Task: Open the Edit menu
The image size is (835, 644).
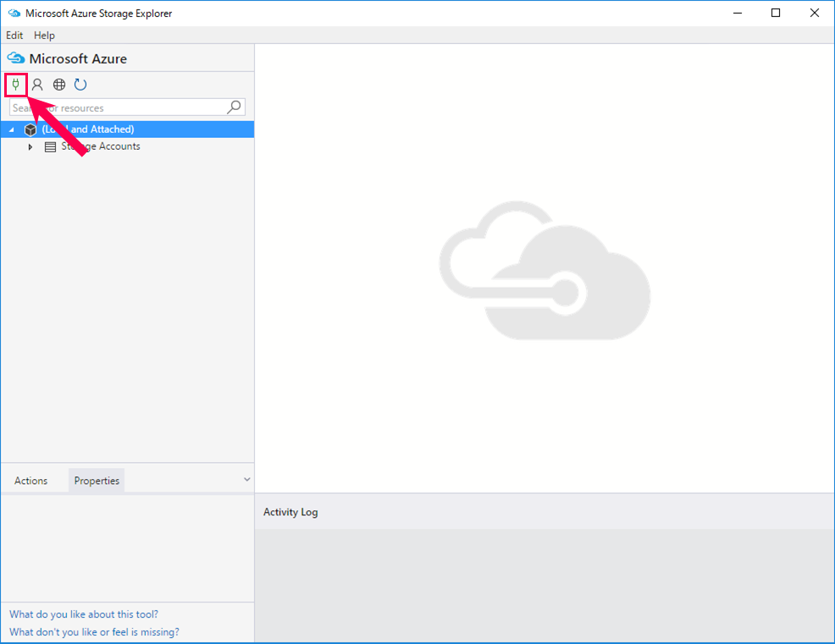Action: click(14, 36)
